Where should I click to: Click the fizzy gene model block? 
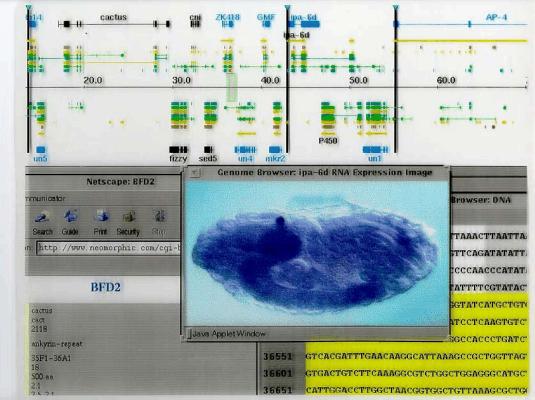click(178, 149)
